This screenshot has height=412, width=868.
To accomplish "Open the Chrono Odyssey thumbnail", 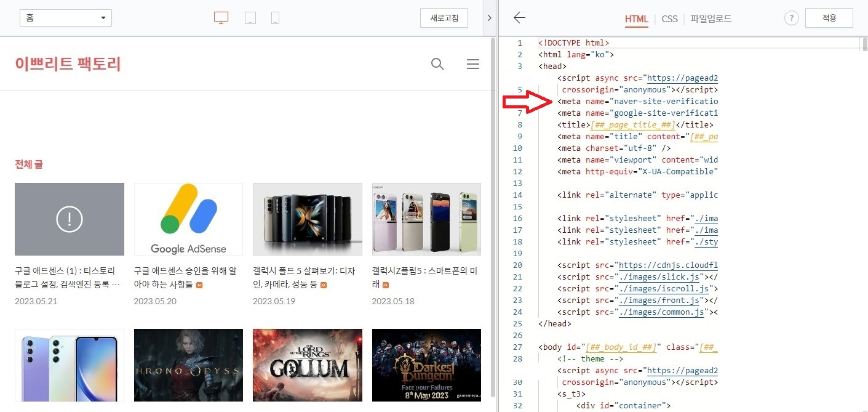I will coord(188,365).
